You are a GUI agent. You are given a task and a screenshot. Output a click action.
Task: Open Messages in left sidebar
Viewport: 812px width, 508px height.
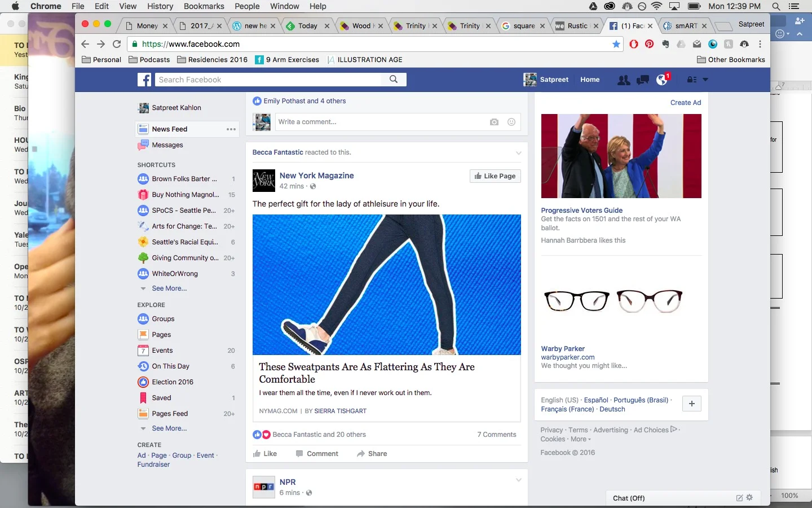tap(167, 145)
